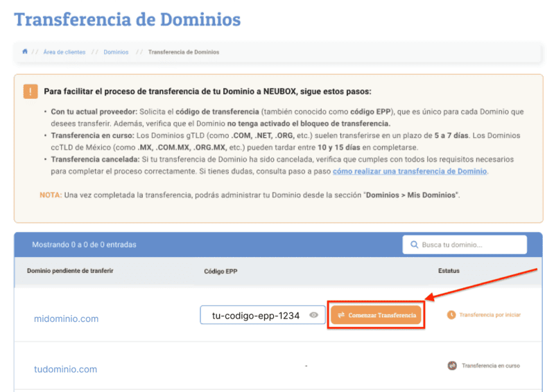554x392 pixels.
Task: Click the Transferencia por iniciar status label
Action: (490, 314)
